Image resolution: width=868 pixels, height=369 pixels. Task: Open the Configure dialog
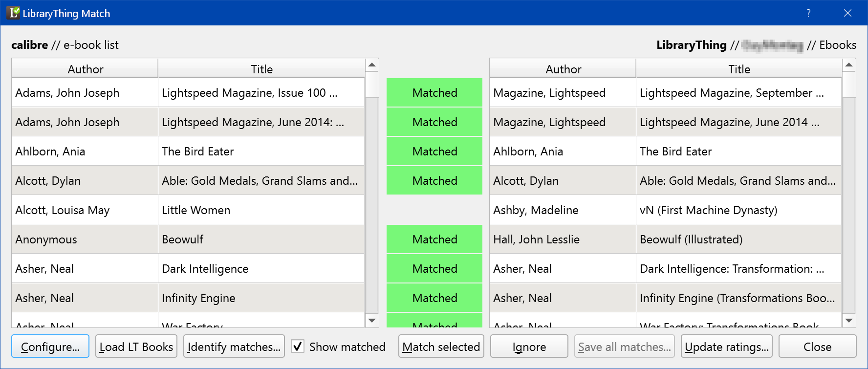pyautogui.click(x=50, y=347)
